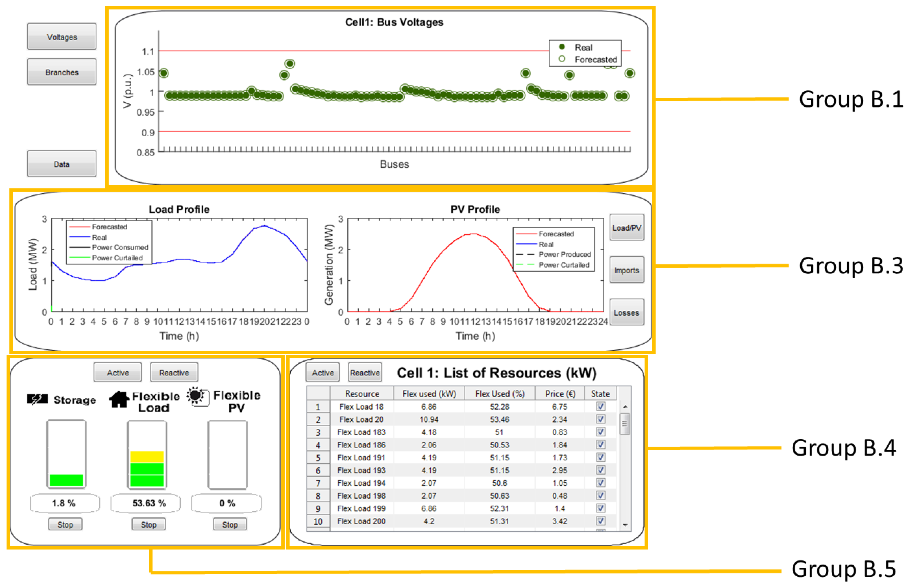Click the resource table scroll-down arrow
This screenshot has height=588, width=908.
coord(625,525)
